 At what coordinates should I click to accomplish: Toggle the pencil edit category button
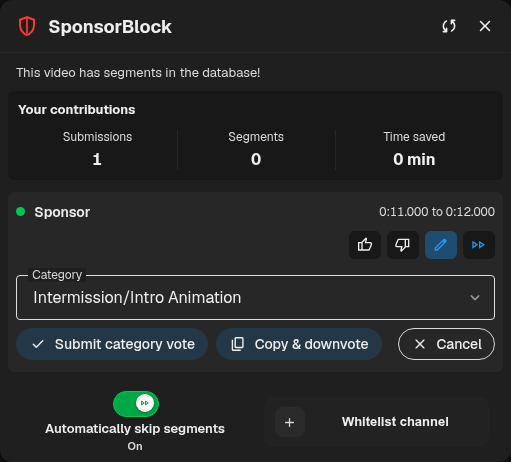[x=441, y=245]
